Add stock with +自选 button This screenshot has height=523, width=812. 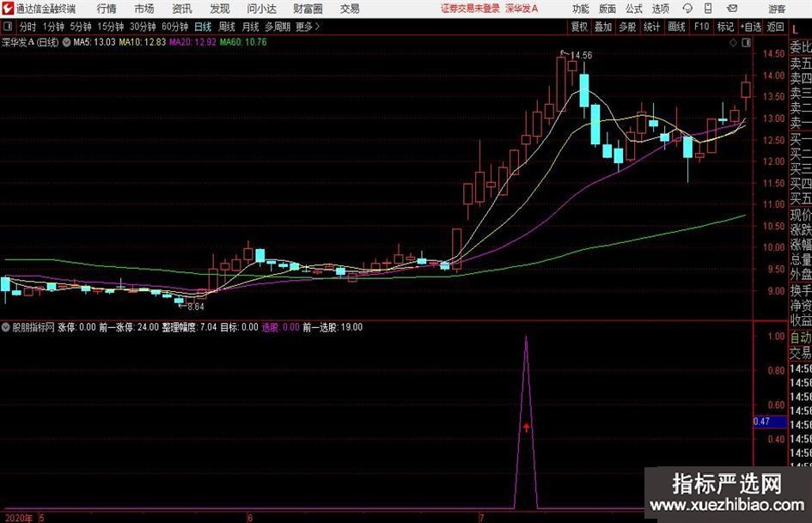pos(751,27)
